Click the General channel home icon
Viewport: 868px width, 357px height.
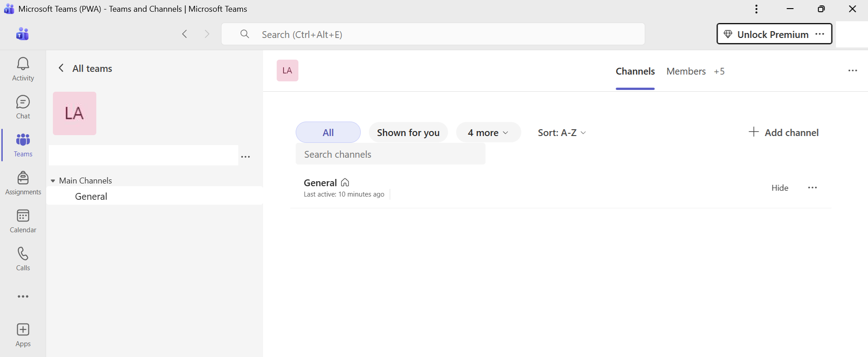click(345, 183)
